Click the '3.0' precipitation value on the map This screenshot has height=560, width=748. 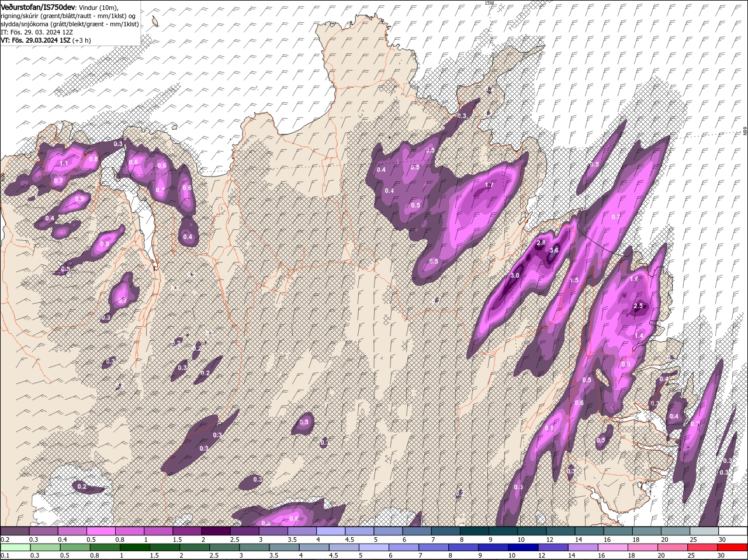[x=515, y=275]
